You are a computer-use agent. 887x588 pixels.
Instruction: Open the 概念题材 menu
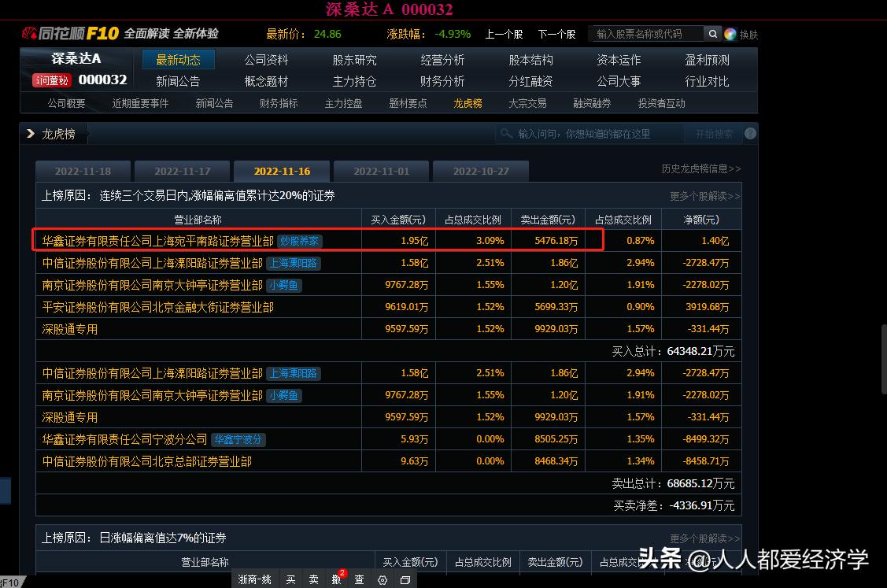pos(267,82)
